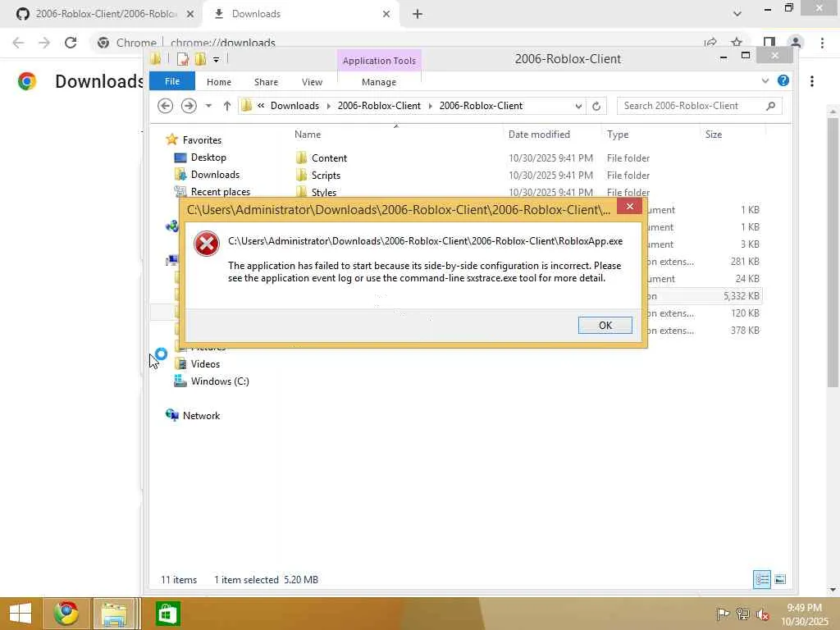
Task: Open Downloads page more actions menu
Action: click(x=812, y=81)
